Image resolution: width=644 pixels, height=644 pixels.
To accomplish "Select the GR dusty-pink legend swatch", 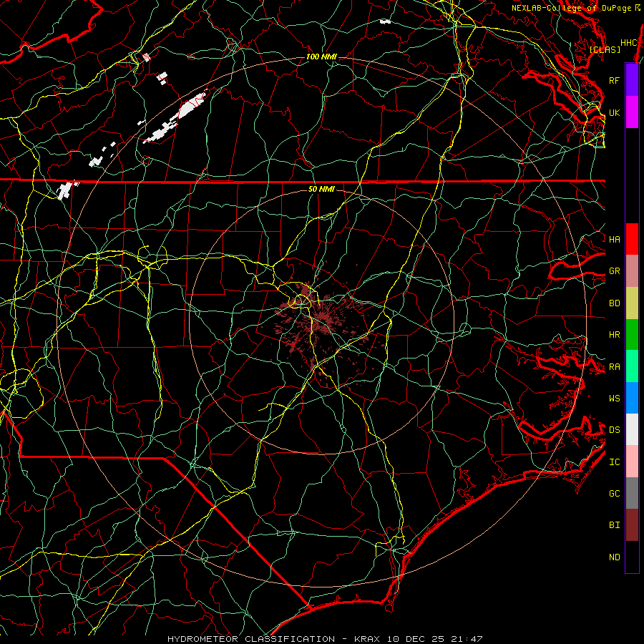I will 632,271.
